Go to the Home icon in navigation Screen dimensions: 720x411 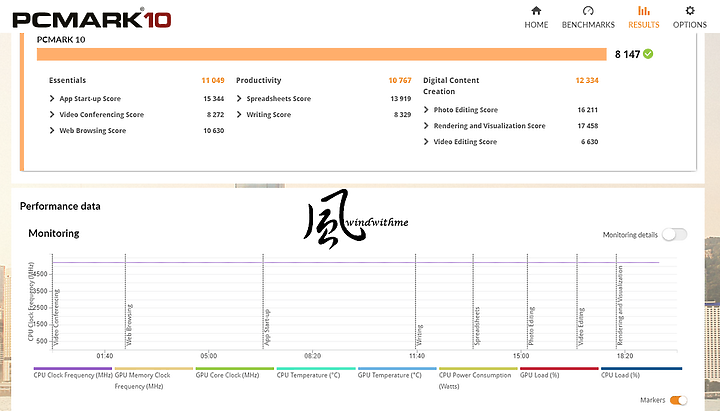(x=536, y=11)
